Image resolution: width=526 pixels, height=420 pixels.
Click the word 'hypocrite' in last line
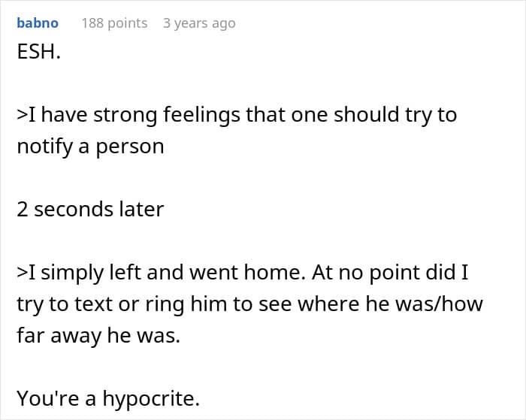[151, 398]
